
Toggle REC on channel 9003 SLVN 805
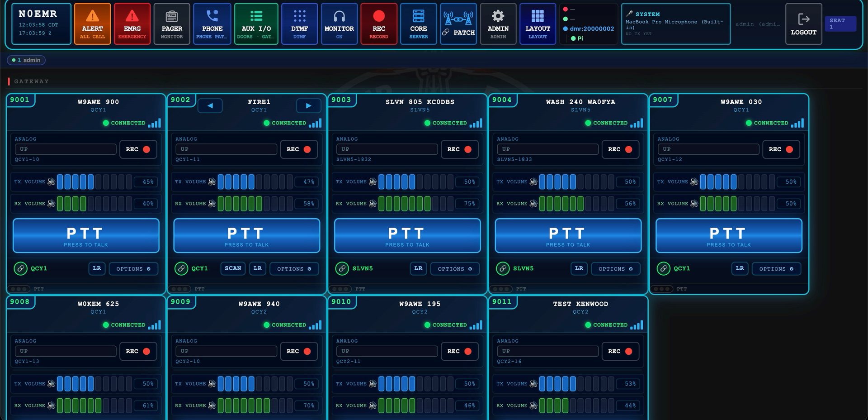pos(459,149)
